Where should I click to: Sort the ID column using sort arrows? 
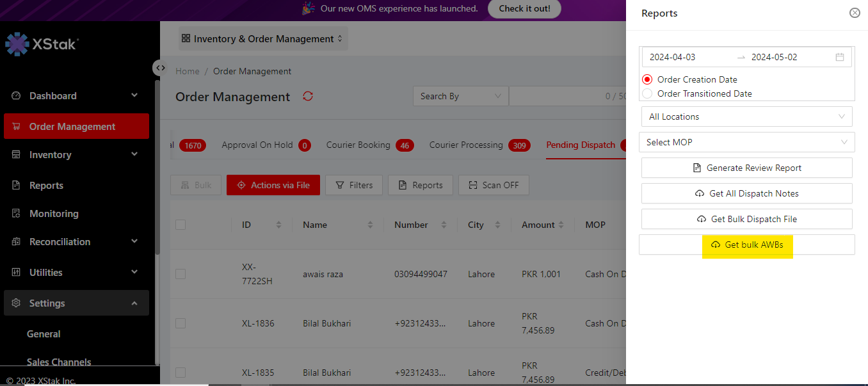278,225
